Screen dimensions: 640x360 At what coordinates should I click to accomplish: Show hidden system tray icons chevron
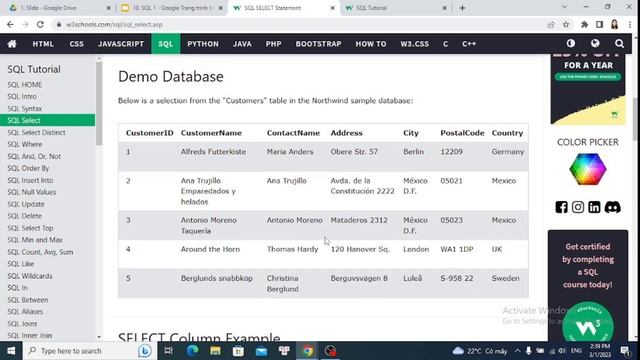tap(518, 351)
